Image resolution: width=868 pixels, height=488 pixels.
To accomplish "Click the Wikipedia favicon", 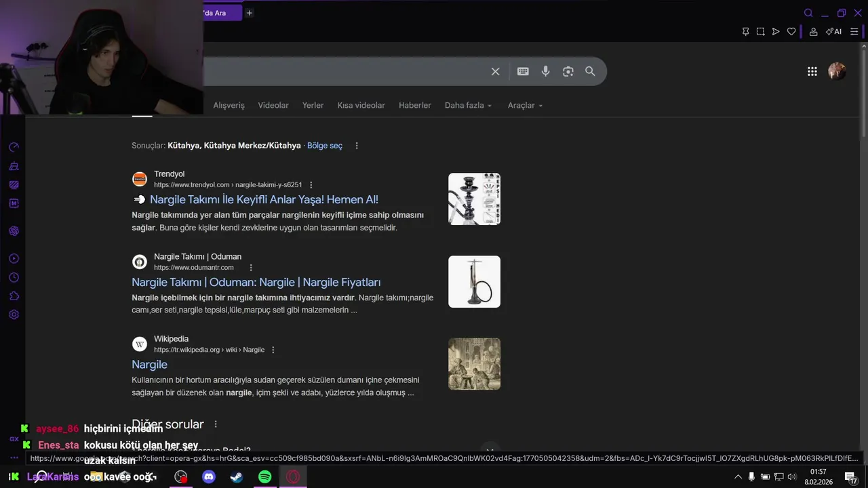I will click(139, 344).
